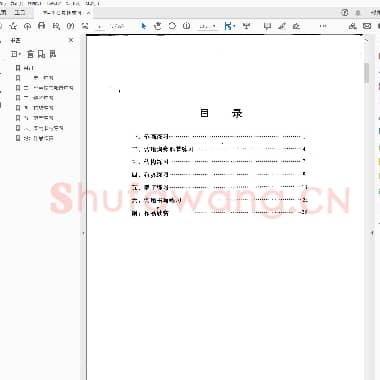Choose the blue arrow selection tool

[x=144, y=26]
